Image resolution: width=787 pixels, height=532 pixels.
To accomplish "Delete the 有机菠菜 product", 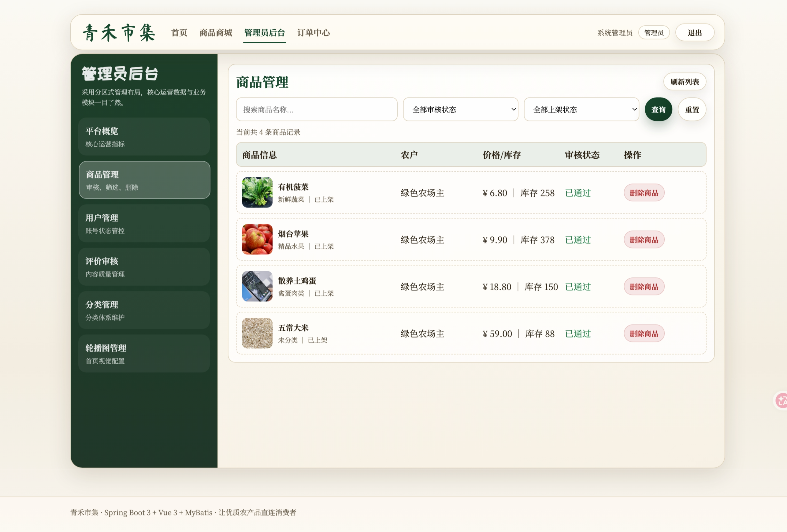I will [x=644, y=193].
